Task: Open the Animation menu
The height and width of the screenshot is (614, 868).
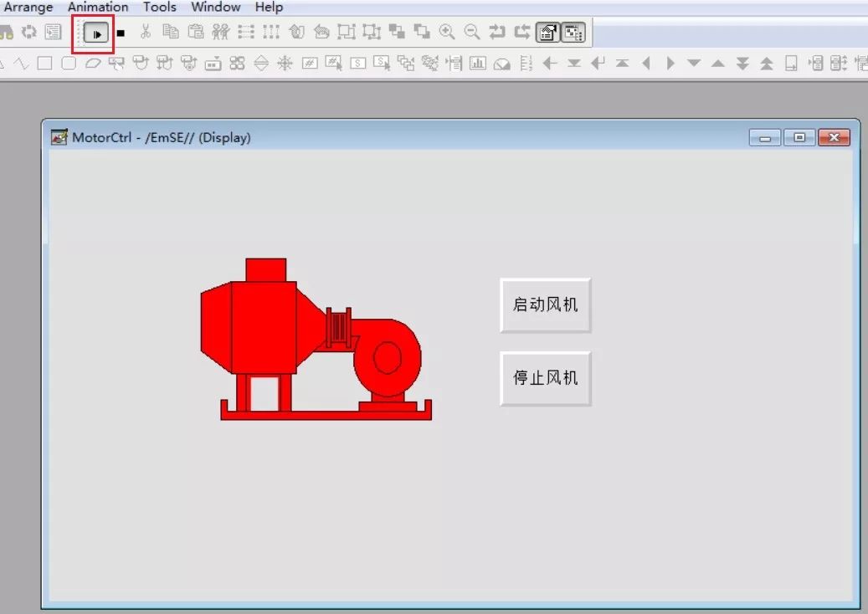Action: pos(98,8)
